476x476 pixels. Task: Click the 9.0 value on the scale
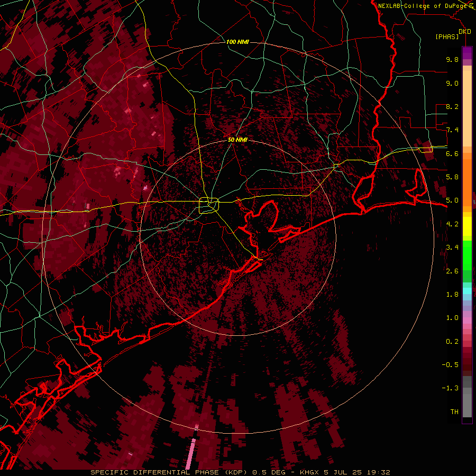click(452, 84)
